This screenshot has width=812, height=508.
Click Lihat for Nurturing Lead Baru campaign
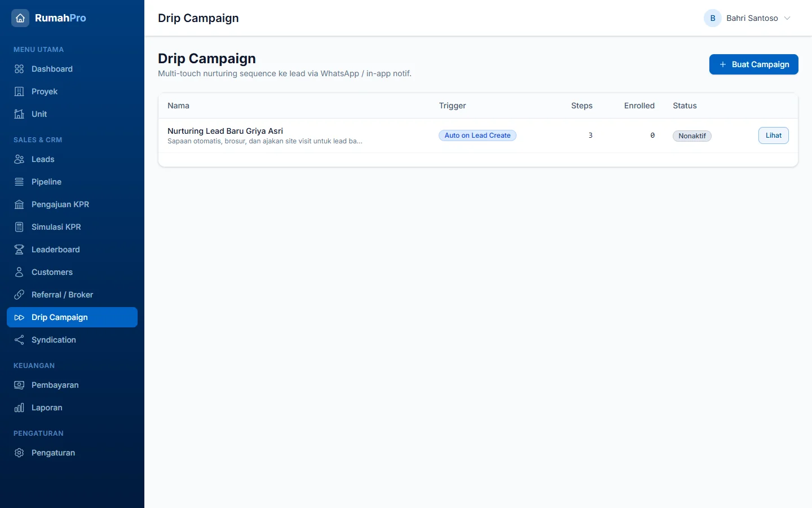click(x=774, y=135)
